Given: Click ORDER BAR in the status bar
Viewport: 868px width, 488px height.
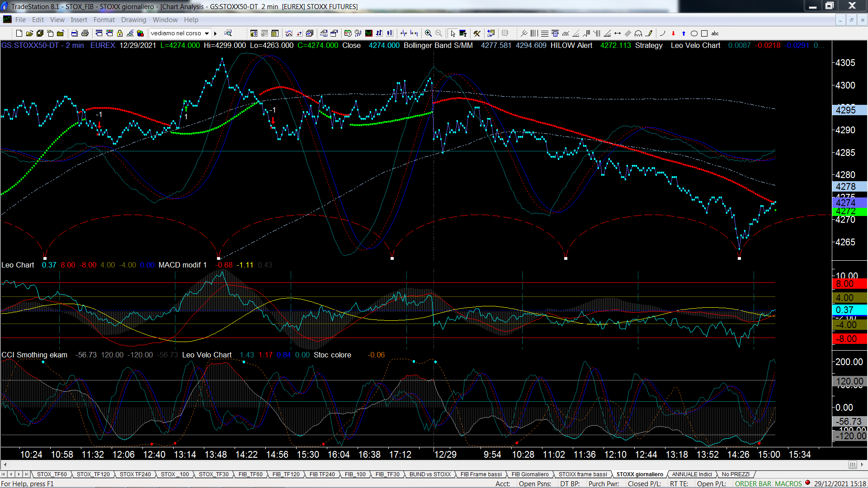Looking at the screenshot, I should pos(753,483).
